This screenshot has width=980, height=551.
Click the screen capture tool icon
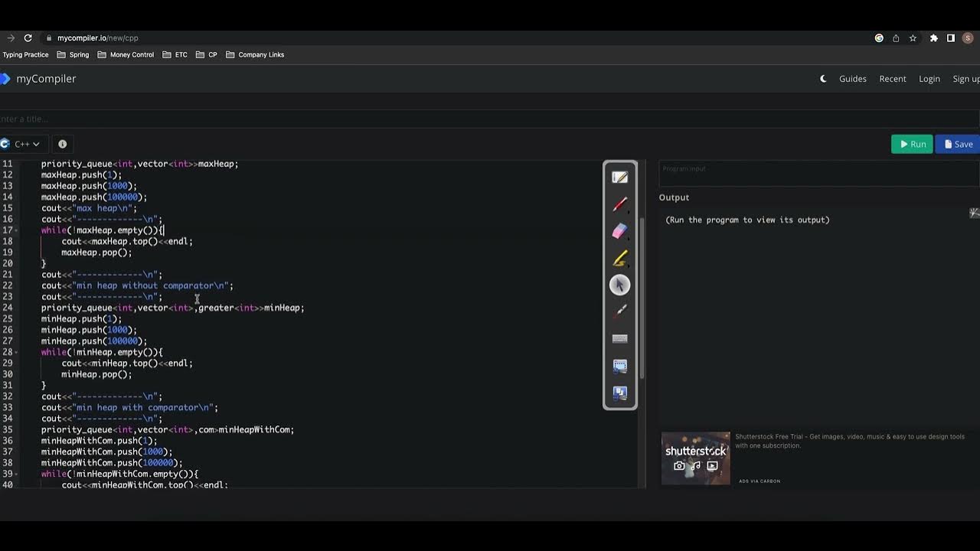coord(620,366)
